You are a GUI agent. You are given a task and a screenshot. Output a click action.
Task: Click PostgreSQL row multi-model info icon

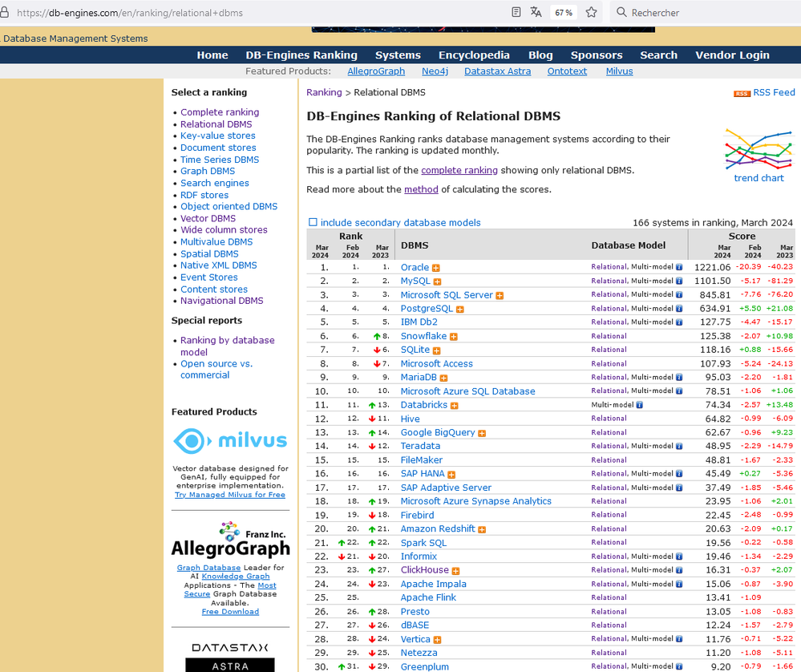point(679,308)
